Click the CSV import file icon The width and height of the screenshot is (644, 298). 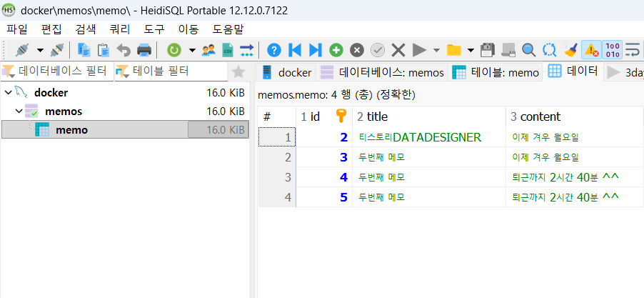pos(228,50)
